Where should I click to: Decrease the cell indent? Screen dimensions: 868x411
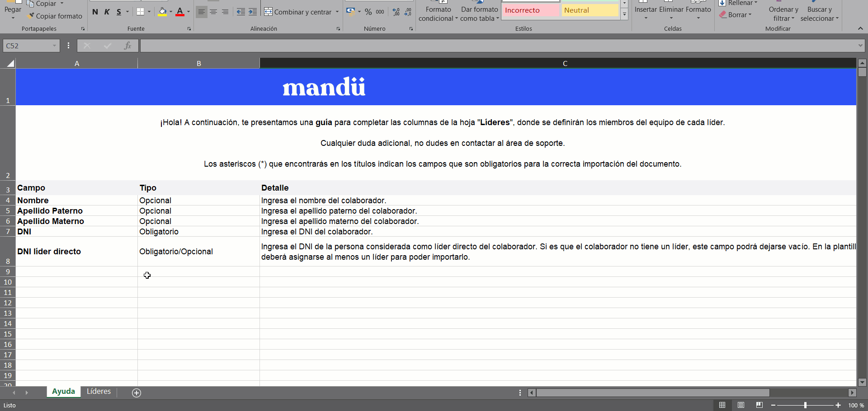click(241, 12)
